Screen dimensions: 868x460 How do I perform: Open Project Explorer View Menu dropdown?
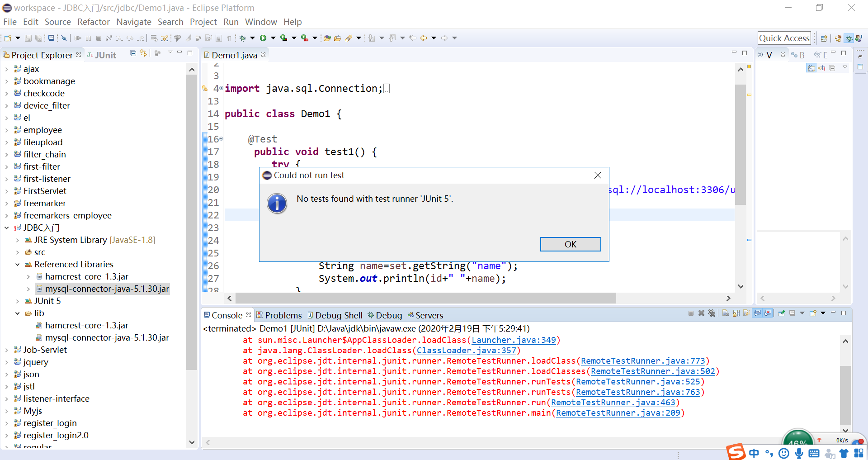(170, 52)
